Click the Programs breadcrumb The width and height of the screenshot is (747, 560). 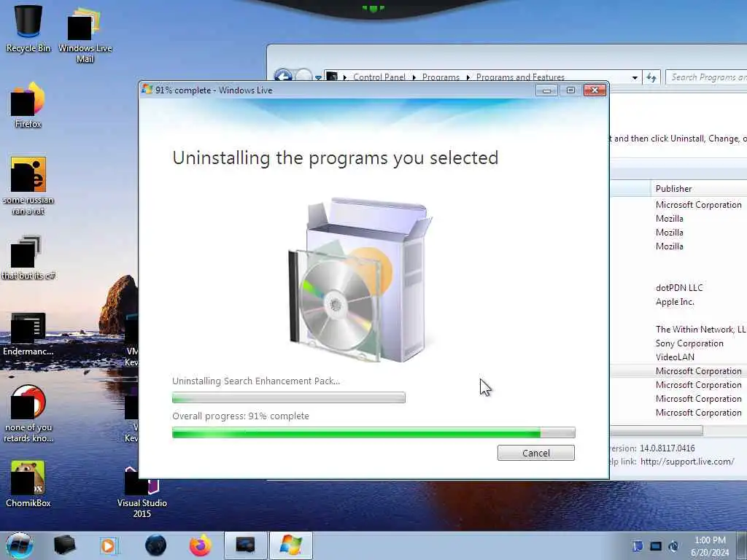tap(441, 77)
